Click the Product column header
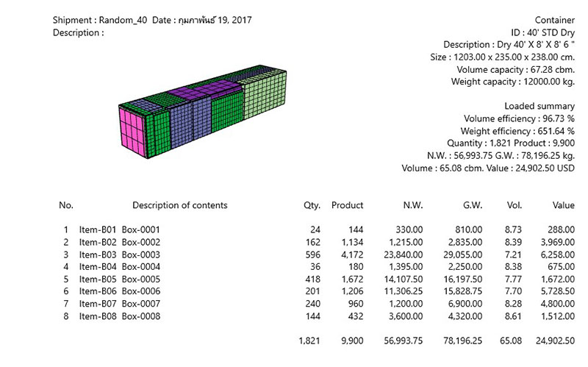 pyautogui.click(x=347, y=205)
